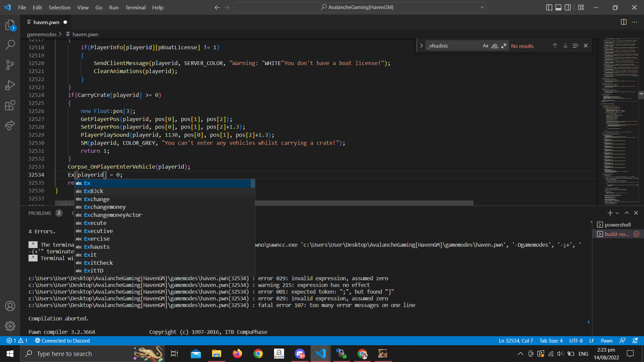The image size is (644, 362).
Task: Select the build-no... task terminal
Action: (617, 234)
